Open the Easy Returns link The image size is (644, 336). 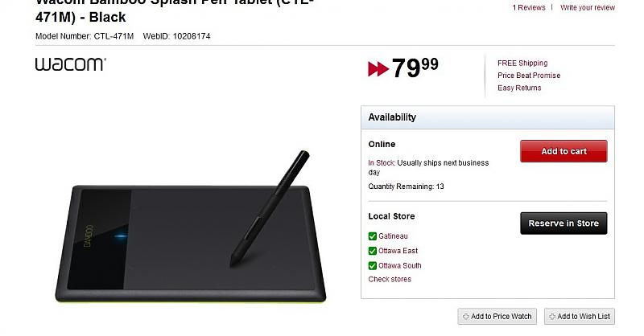519,88
